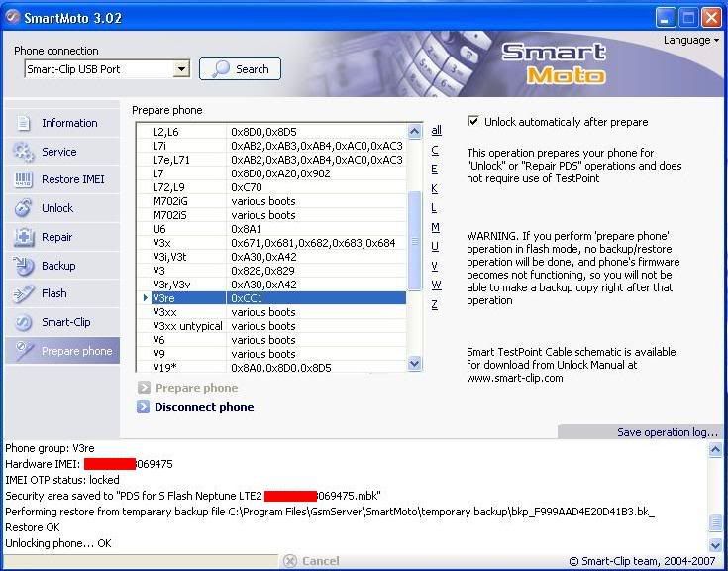Select the Prepare phone section

coord(62,351)
